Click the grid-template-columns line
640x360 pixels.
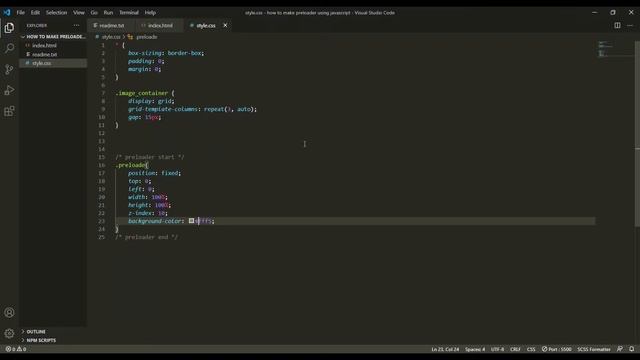point(192,109)
